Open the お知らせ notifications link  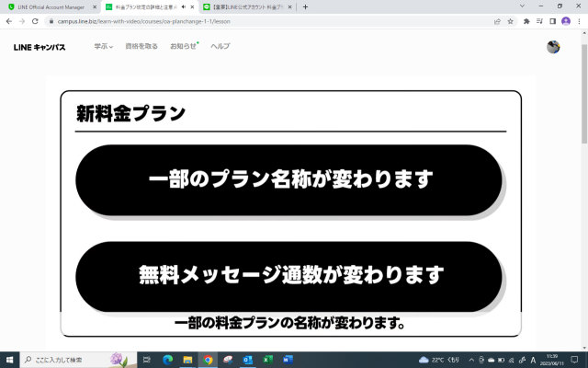pyautogui.click(x=184, y=46)
